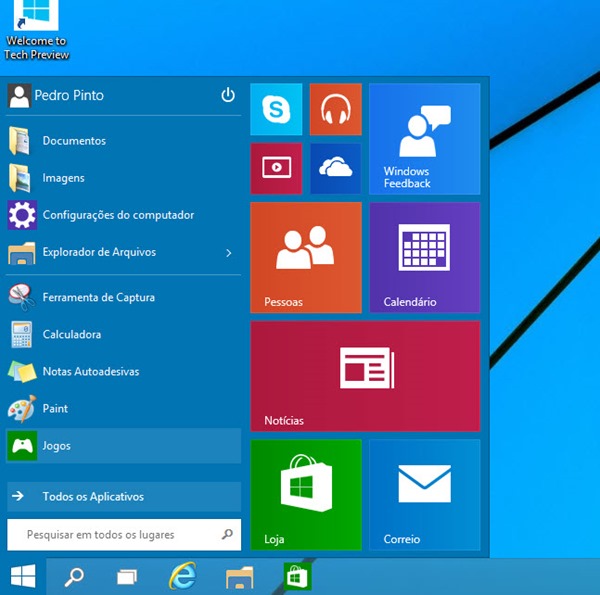Open Imagens folder
Image resolution: width=600 pixels, height=595 pixels.
(124, 178)
